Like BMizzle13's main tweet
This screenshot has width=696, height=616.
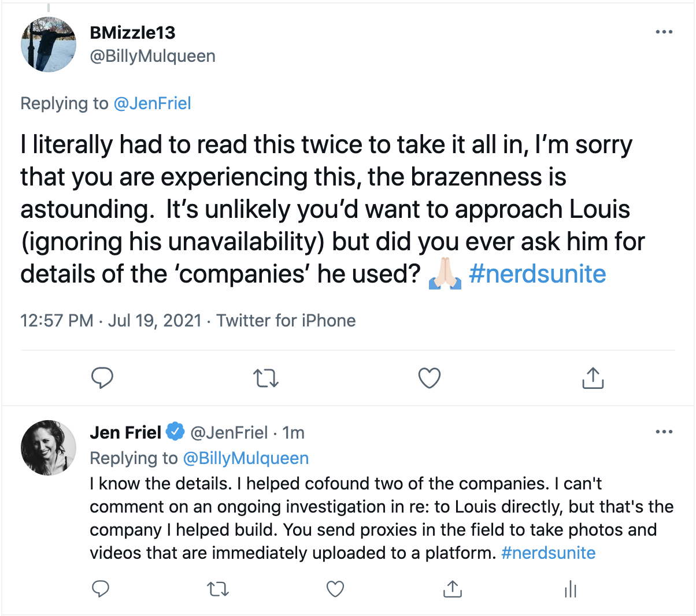click(429, 378)
